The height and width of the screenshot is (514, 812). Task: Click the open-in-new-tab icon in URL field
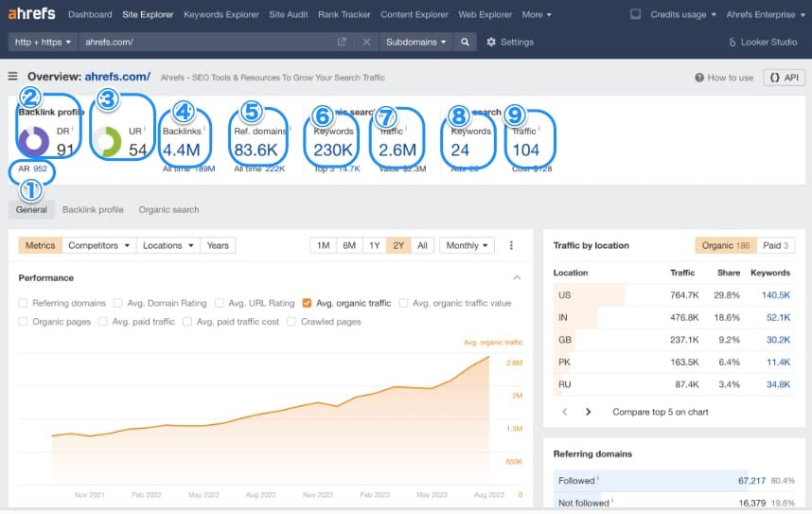[x=342, y=42]
